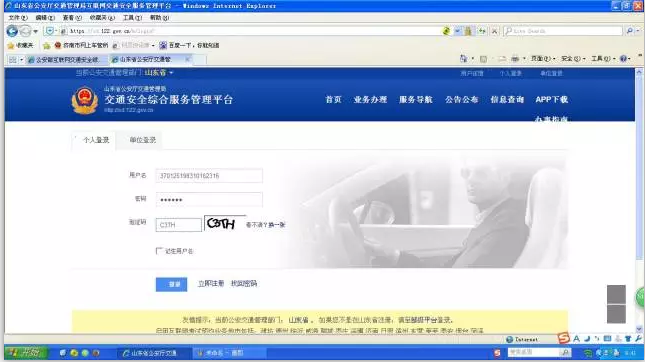Click the security lock icon in address bar
This screenshot has width=645, height=362.
click(468, 31)
